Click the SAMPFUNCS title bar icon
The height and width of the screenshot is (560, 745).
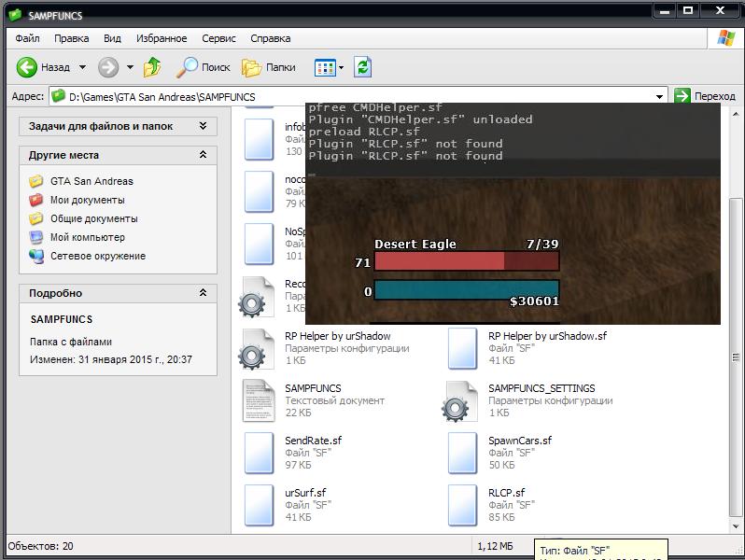tap(16, 15)
